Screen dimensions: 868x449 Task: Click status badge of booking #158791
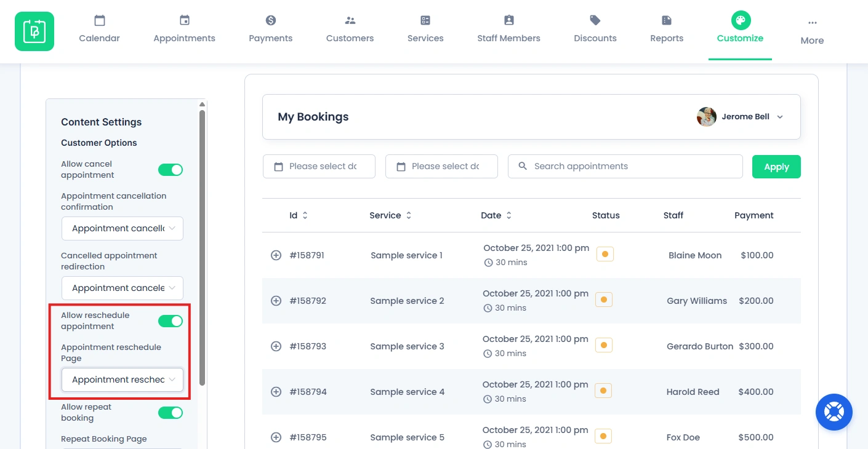point(605,254)
